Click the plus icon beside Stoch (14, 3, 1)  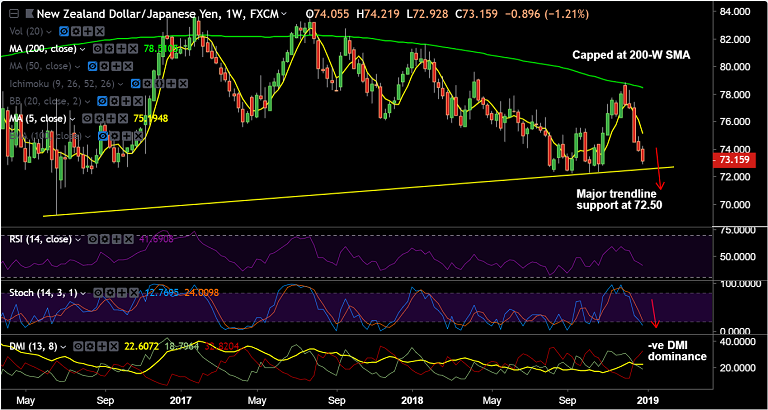(x=122, y=293)
